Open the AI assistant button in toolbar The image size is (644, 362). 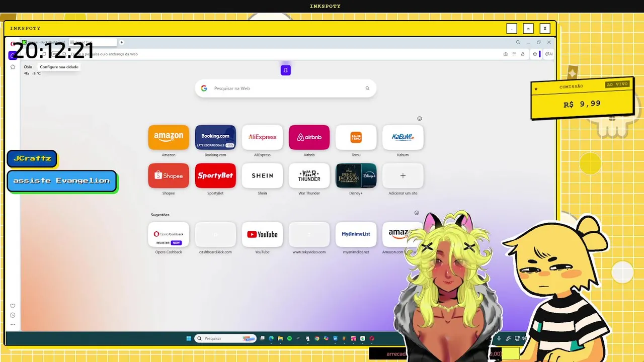[x=549, y=54]
